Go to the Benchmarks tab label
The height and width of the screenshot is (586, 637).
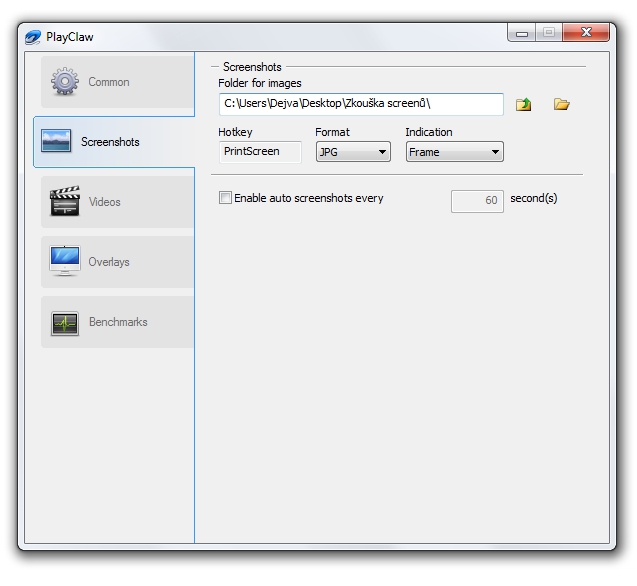tap(118, 322)
